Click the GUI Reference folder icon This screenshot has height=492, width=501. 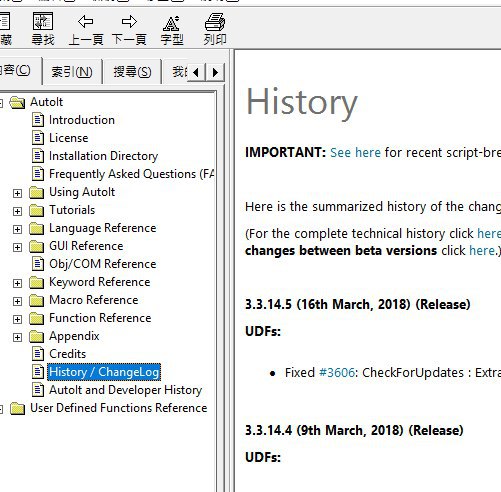[36, 246]
